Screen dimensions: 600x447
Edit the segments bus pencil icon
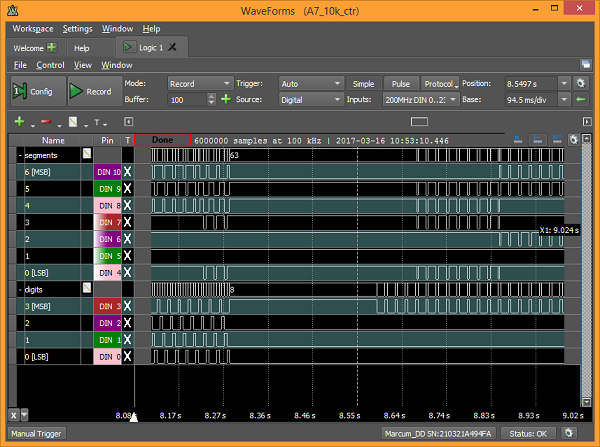pos(87,153)
